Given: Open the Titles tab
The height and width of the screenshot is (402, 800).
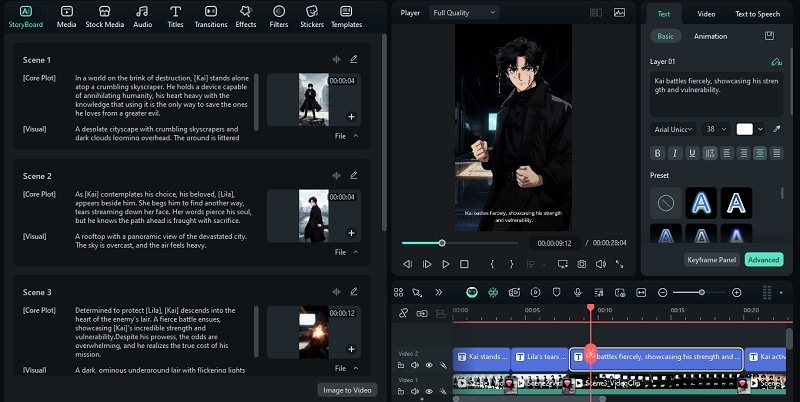Looking at the screenshot, I should (176, 17).
